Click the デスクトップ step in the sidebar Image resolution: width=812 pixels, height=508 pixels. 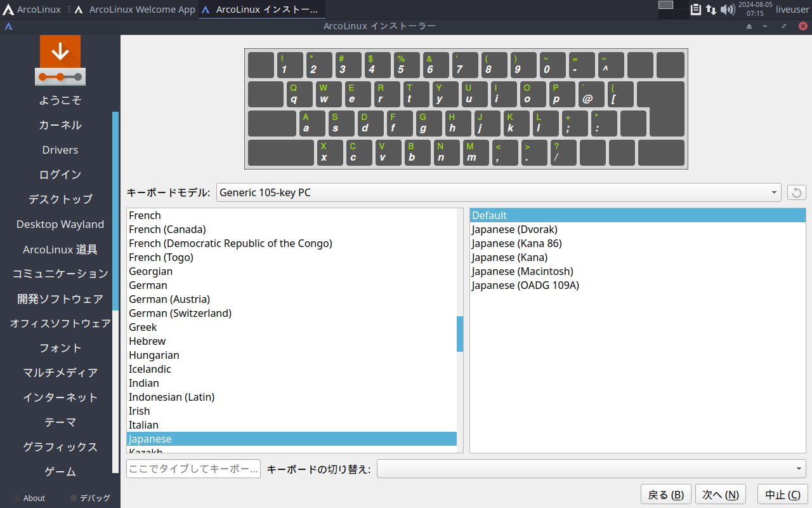click(60, 199)
